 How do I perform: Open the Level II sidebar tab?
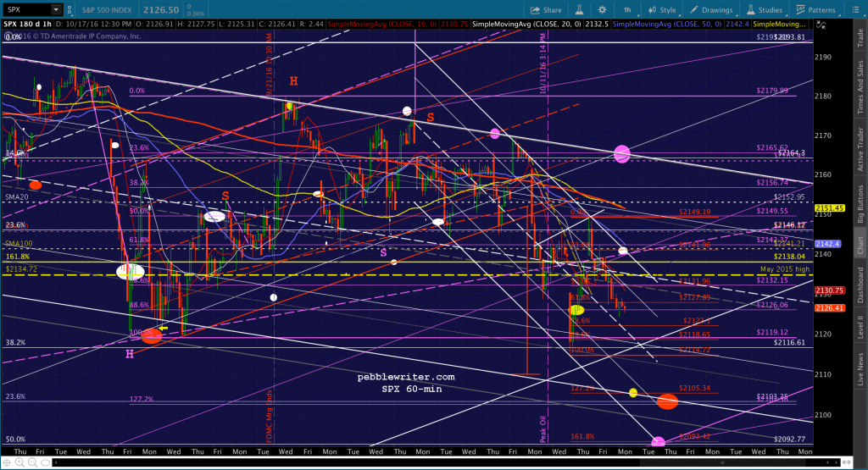click(860, 327)
